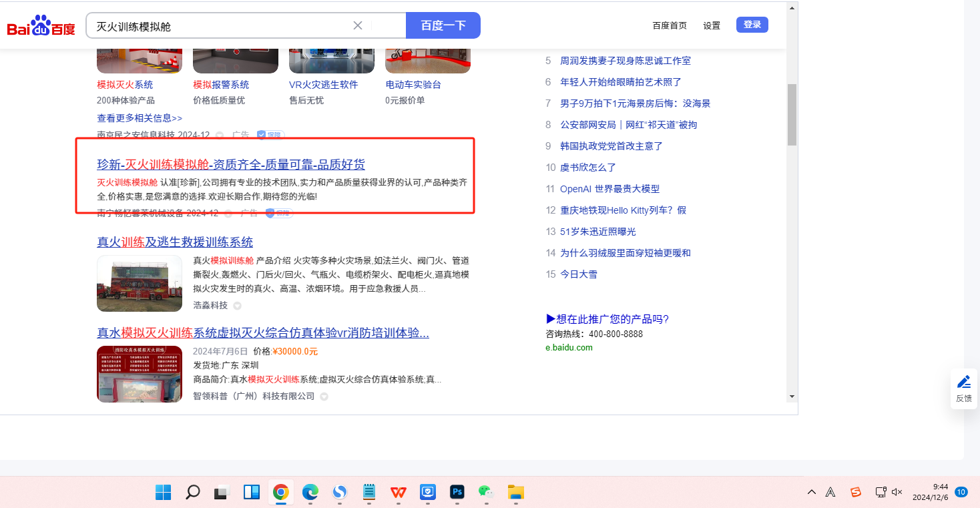The image size is (980, 508).
Task: Open WeChat from the taskbar
Action: point(485,493)
